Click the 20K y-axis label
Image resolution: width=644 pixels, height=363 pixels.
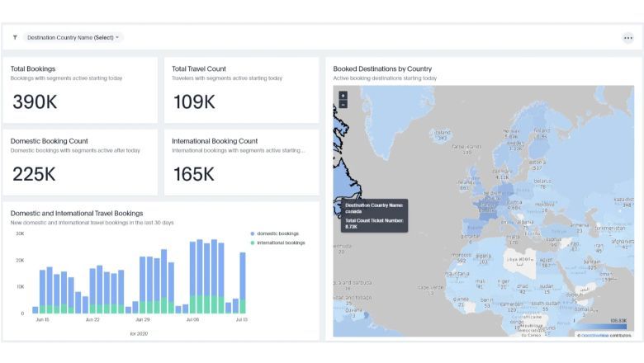[x=20, y=260]
